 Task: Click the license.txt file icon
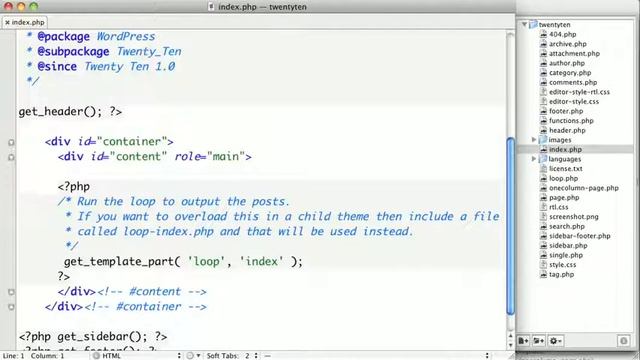pyautogui.click(x=543, y=169)
